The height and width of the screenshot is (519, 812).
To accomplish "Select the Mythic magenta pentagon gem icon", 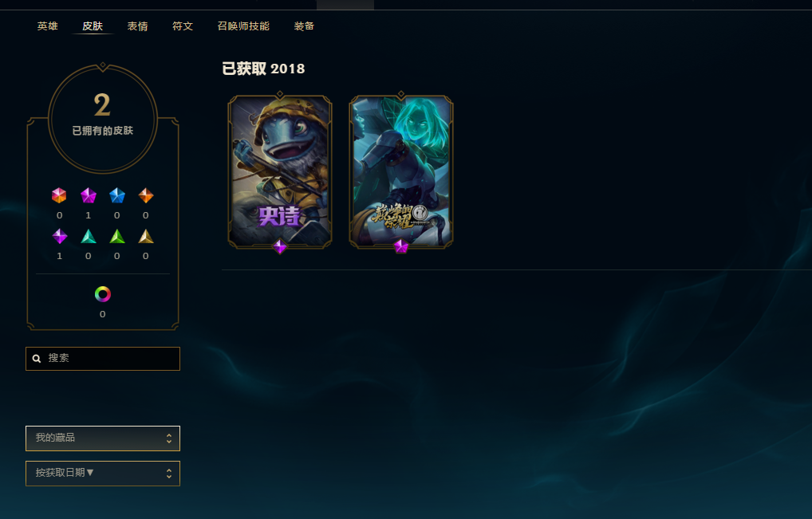I will (x=88, y=195).
